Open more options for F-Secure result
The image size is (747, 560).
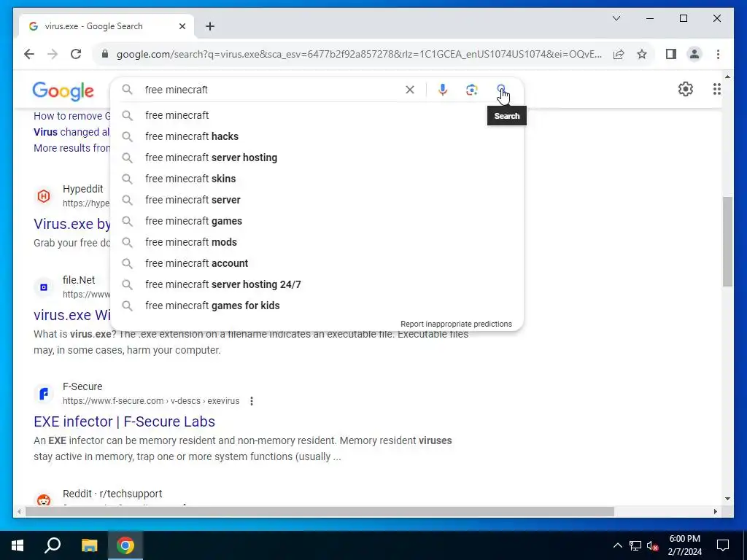coord(252,401)
